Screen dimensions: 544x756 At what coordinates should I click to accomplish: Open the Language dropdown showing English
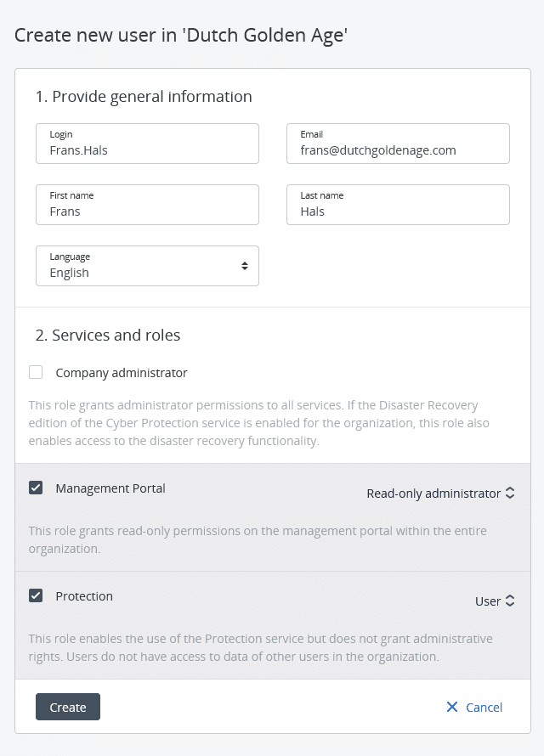tap(147, 266)
